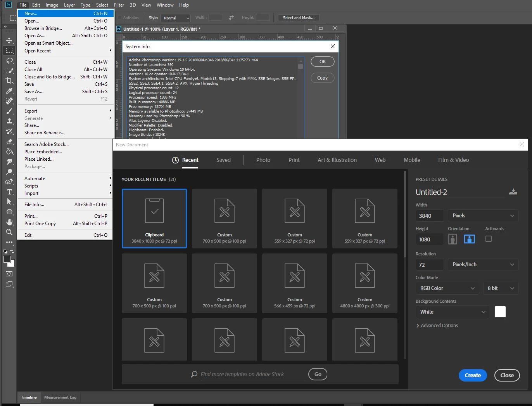
Task: Open the Measurement Log tab
Action: pyautogui.click(x=60, y=397)
